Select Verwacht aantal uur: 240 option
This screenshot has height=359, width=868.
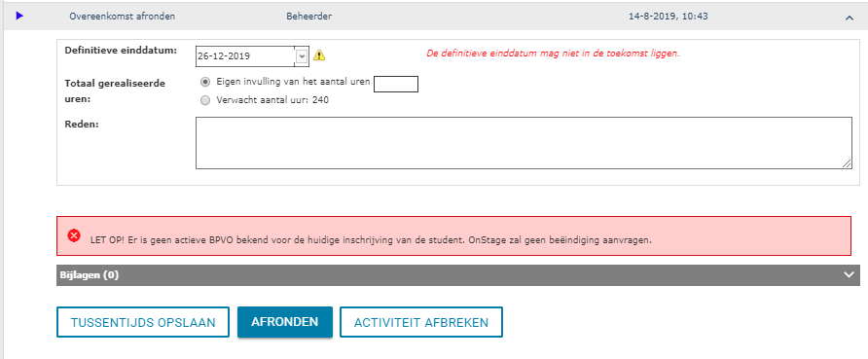(x=205, y=100)
